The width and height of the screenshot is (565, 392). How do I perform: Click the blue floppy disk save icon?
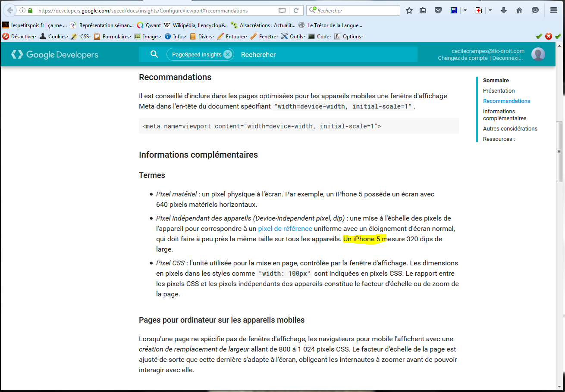click(x=454, y=10)
